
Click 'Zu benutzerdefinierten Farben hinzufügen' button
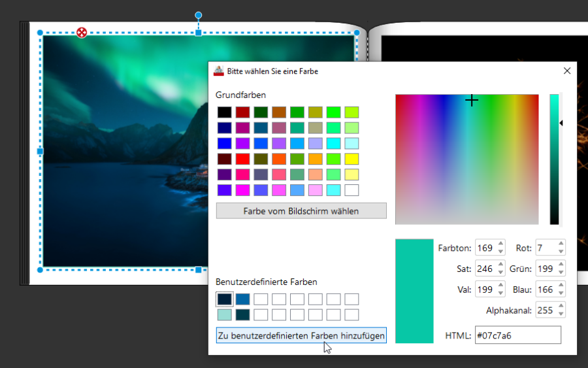(x=301, y=336)
